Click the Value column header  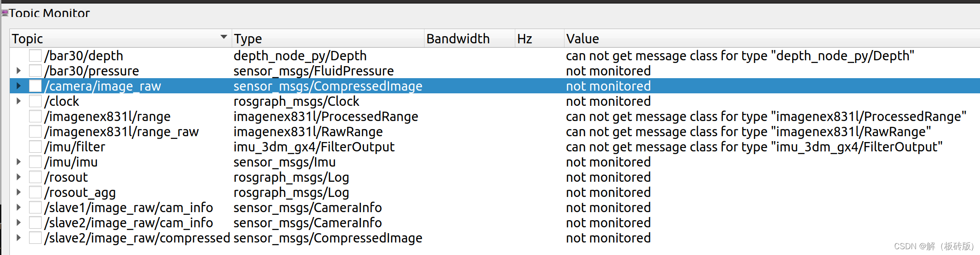click(x=772, y=38)
